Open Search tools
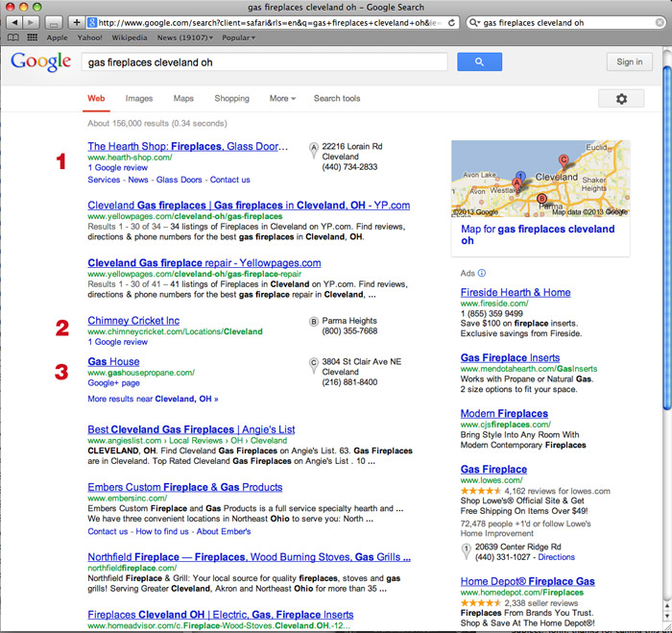 (x=337, y=99)
